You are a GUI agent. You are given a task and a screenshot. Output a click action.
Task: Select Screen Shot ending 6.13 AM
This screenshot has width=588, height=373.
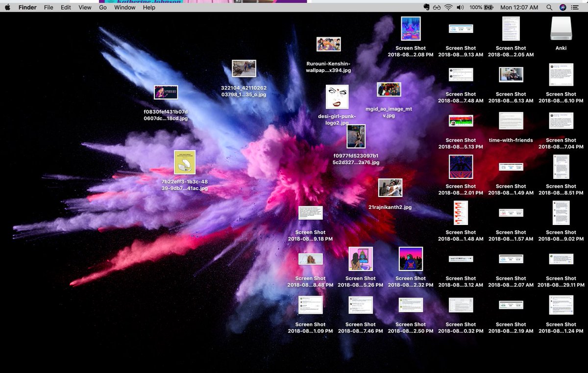[511, 75]
